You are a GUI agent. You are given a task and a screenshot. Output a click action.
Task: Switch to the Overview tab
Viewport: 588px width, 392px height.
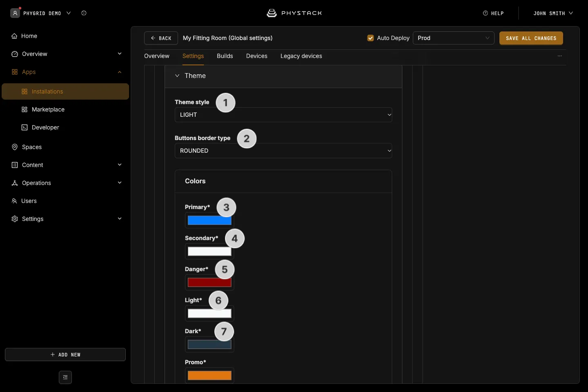pyautogui.click(x=157, y=56)
